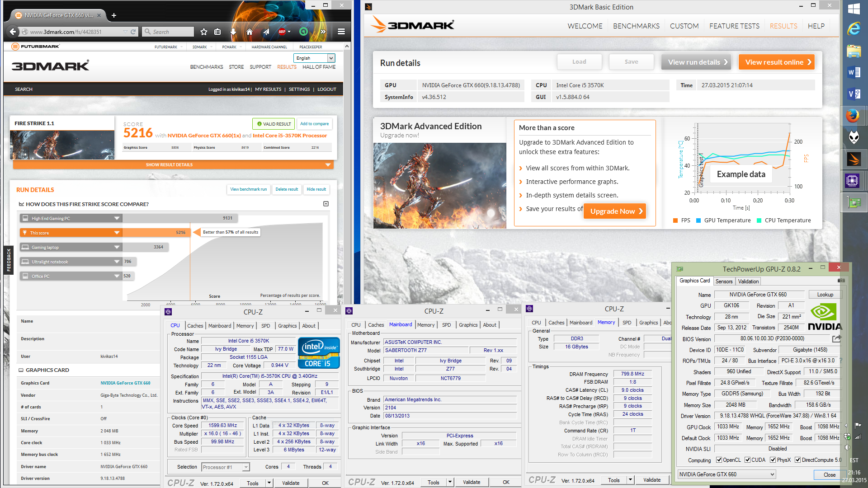Click the Lookup button in GPU-Z
Screen dimensions: 868x488
[825, 295]
